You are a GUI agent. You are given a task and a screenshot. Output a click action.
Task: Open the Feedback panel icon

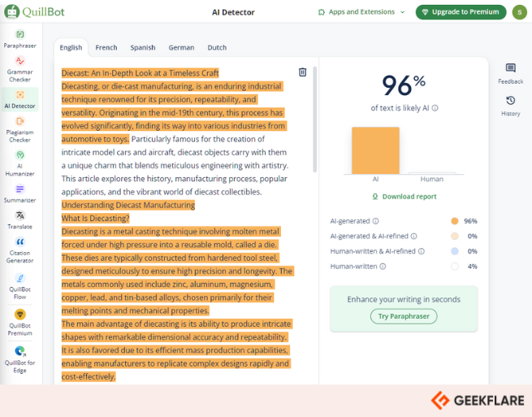(x=510, y=74)
